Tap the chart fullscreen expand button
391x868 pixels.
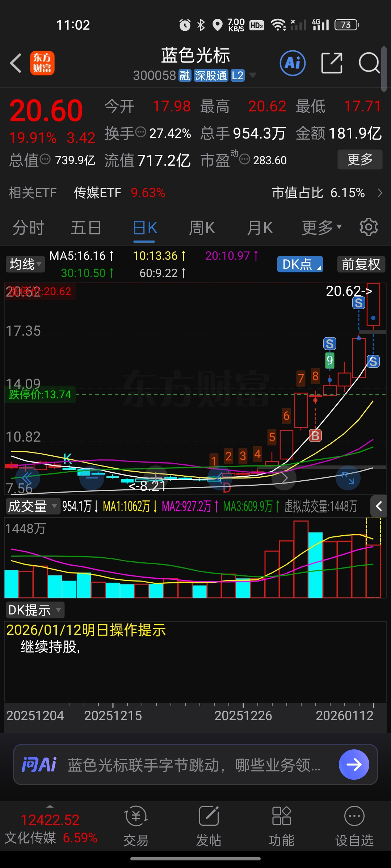pos(348,478)
